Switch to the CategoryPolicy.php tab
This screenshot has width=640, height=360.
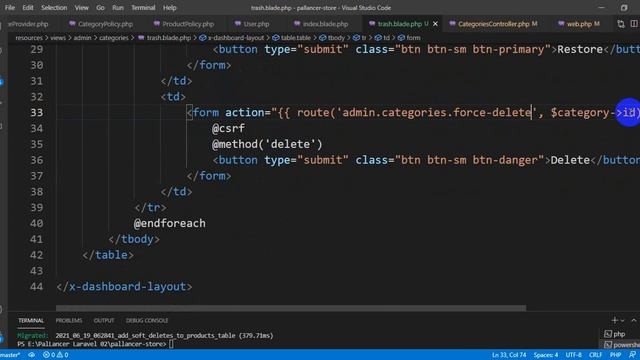click(101, 24)
